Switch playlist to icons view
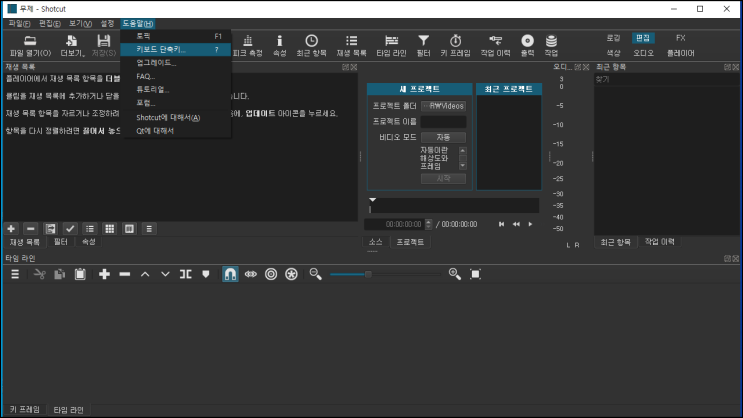This screenshot has width=743, height=418. point(129,229)
